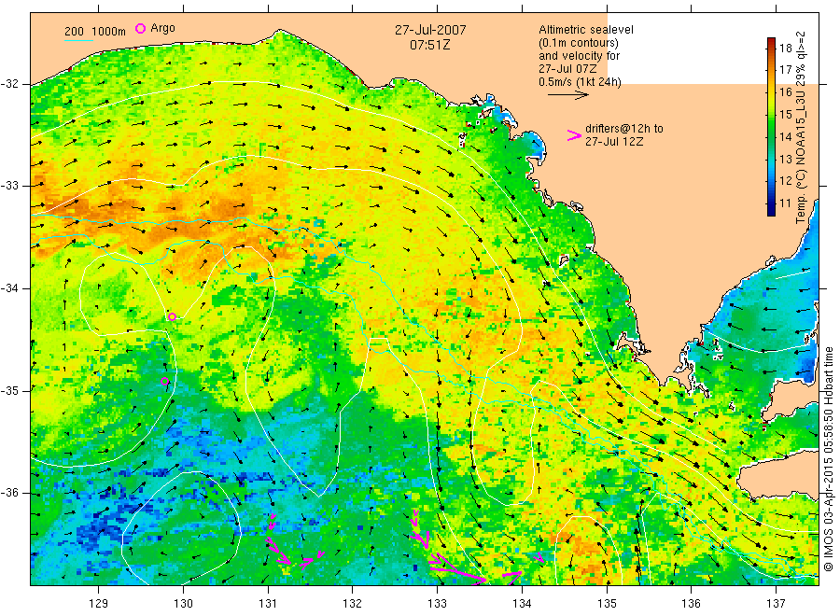Click the '27-Jul 12Z' drifter label text
The height and width of the screenshot is (616, 840).
[614, 142]
